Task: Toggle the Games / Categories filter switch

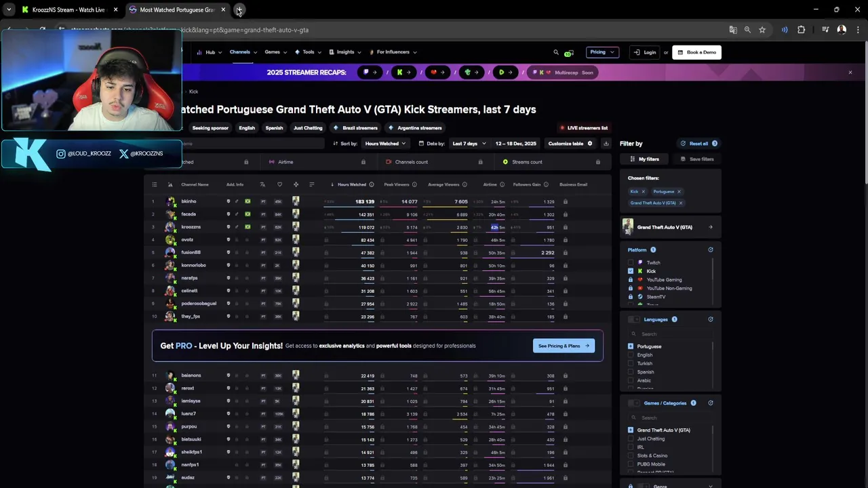Action: (633, 403)
